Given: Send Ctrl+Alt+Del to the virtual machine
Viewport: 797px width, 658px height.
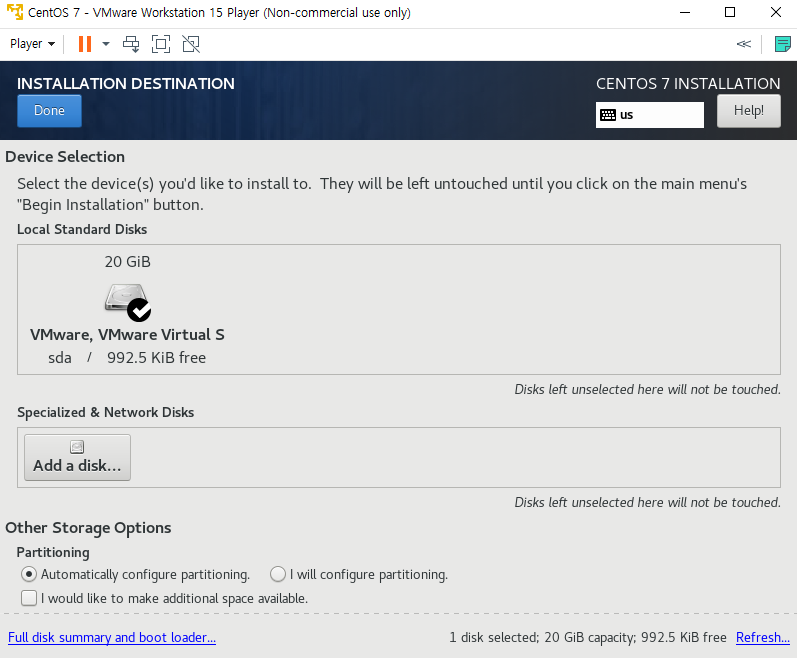Looking at the screenshot, I should (131, 44).
